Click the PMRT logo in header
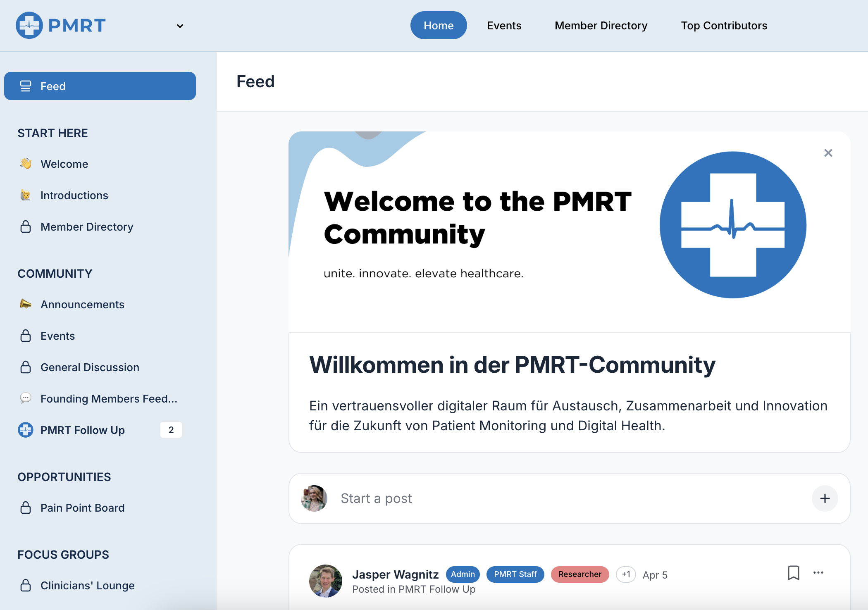Screen dimensions: 868x610 61,25
